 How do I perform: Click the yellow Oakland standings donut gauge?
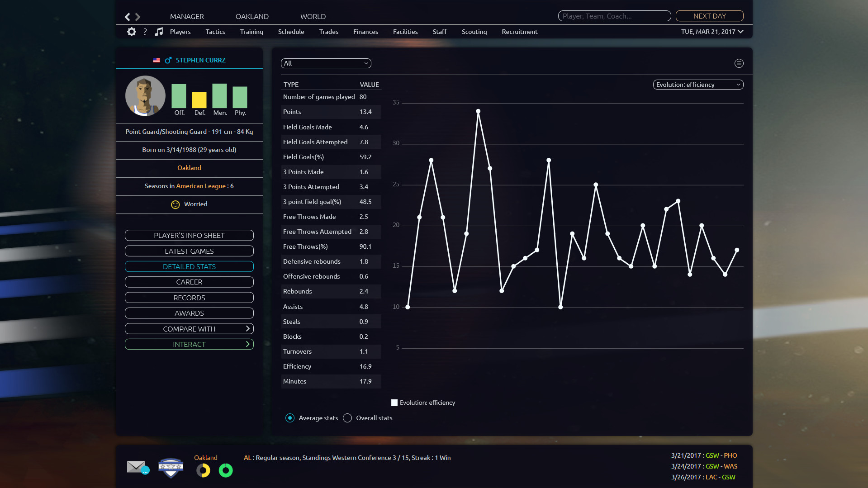pyautogui.click(x=203, y=470)
